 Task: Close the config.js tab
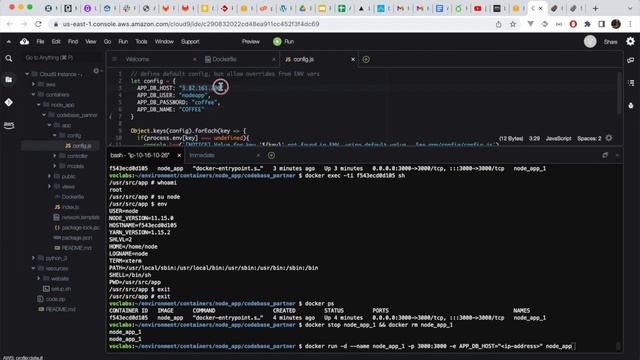coord(353,60)
